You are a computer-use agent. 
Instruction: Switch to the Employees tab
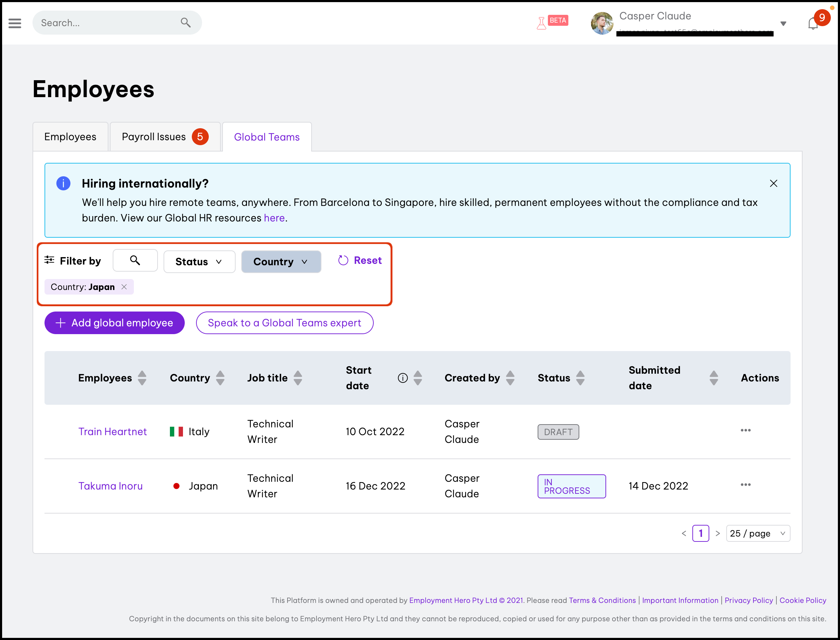coord(70,137)
